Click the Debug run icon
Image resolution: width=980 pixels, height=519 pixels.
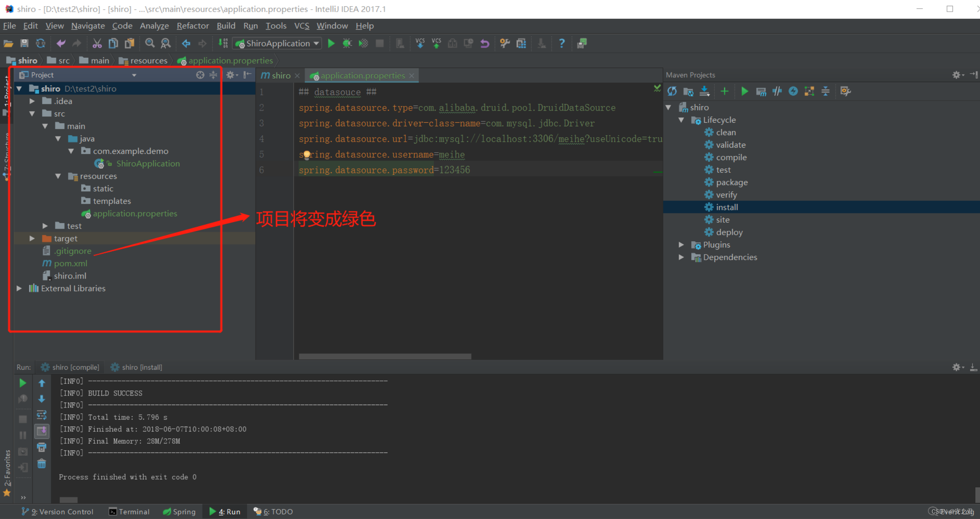(347, 43)
